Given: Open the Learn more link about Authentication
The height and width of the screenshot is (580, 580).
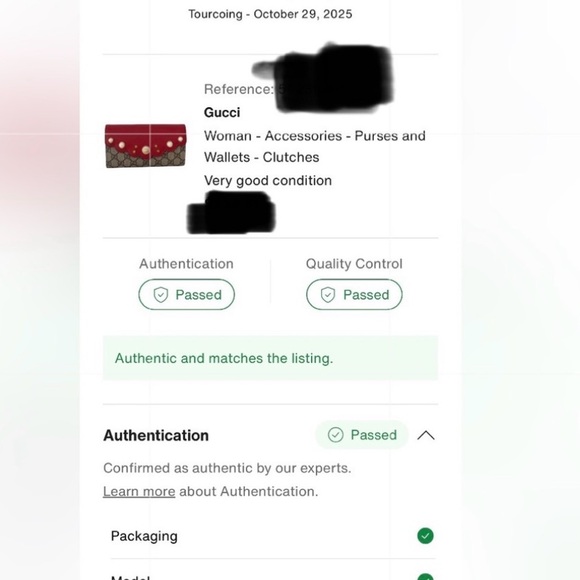Looking at the screenshot, I should click(x=139, y=492).
